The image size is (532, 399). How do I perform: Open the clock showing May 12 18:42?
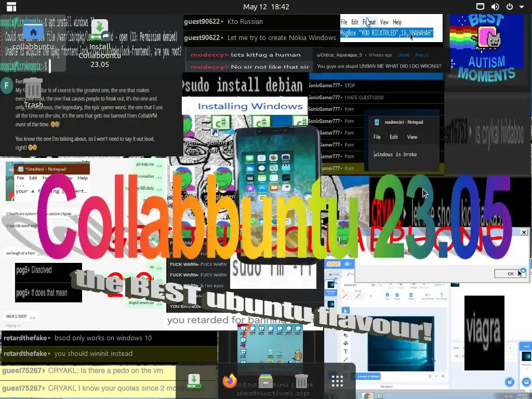coord(266,6)
